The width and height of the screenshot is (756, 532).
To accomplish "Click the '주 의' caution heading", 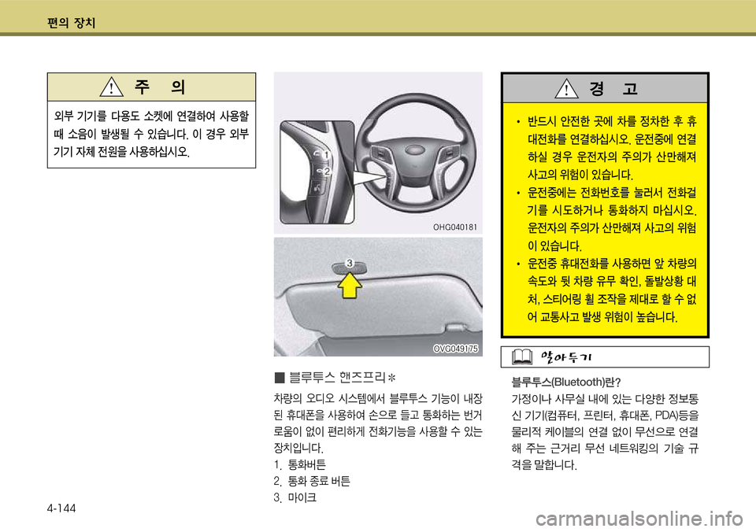I will click(160, 87).
